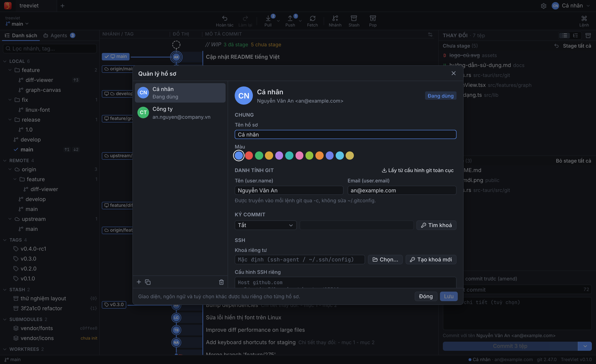Pick the red profile color swatch
Image resolution: width=596 pixels, height=364 pixels.
tap(249, 155)
